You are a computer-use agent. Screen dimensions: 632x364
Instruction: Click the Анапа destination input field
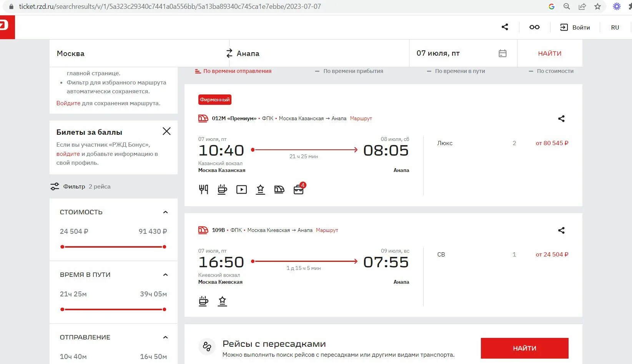click(319, 53)
